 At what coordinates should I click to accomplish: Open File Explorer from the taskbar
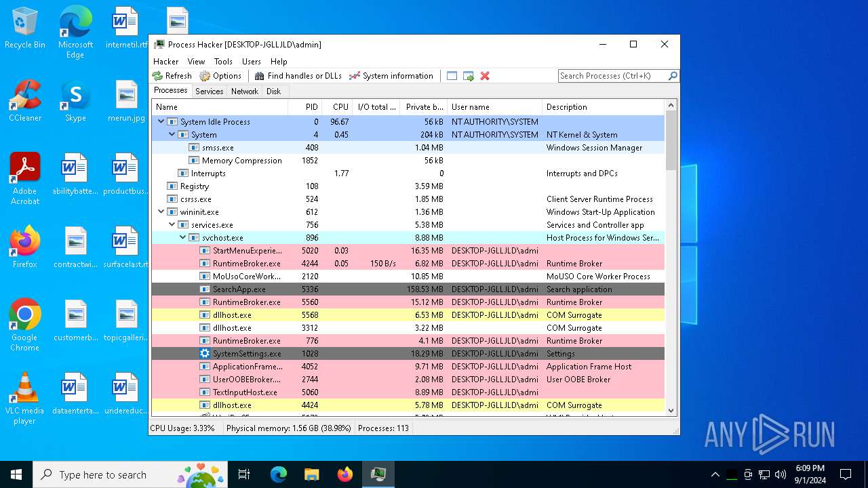click(311, 474)
